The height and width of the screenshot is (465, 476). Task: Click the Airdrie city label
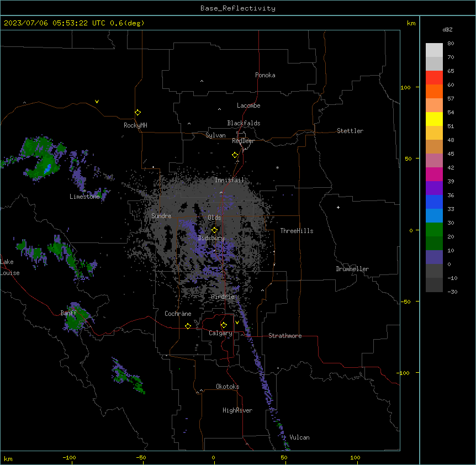[x=223, y=297]
